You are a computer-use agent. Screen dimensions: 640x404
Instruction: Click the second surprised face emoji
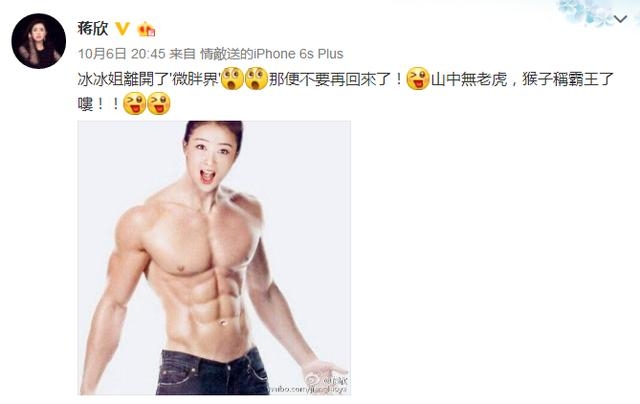pyautogui.click(x=256, y=79)
